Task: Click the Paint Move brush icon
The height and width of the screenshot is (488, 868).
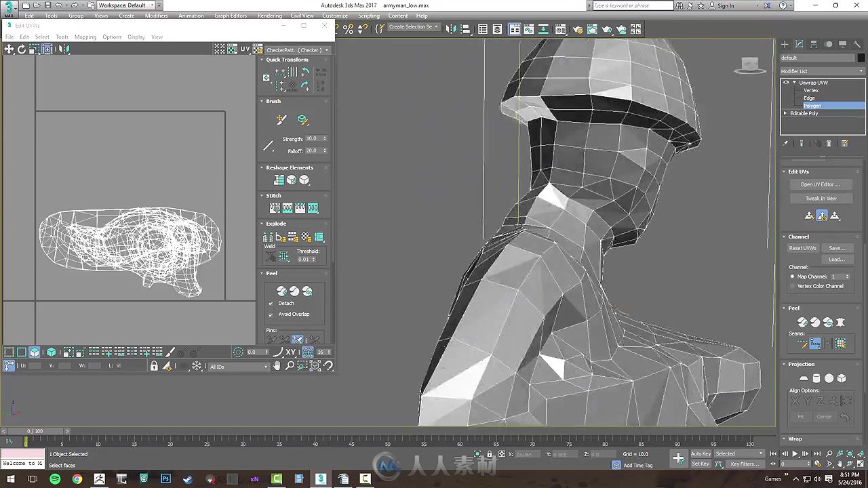Action: (x=281, y=119)
